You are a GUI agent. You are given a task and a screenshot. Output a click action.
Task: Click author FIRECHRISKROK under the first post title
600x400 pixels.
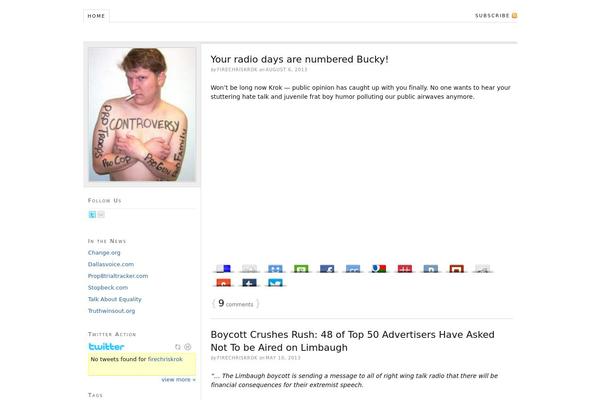pos(237,70)
